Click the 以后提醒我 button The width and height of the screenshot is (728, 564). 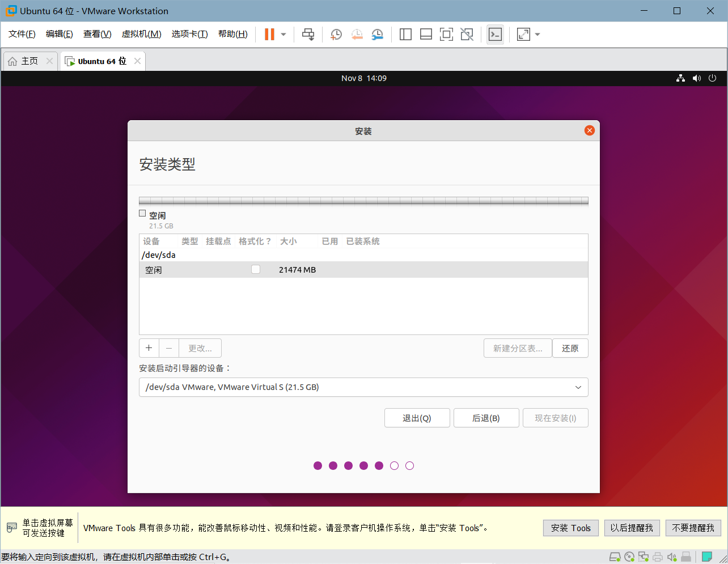[x=632, y=528]
